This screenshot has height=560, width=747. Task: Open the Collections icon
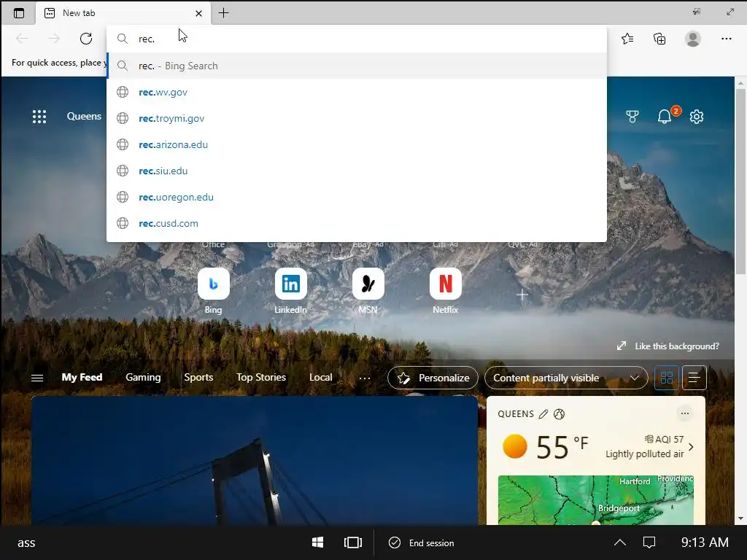click(x=659, y=39)
